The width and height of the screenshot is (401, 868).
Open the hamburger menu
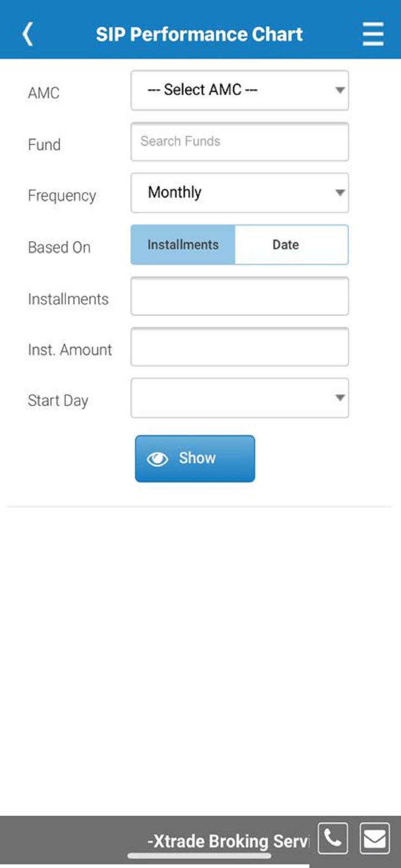373,34
